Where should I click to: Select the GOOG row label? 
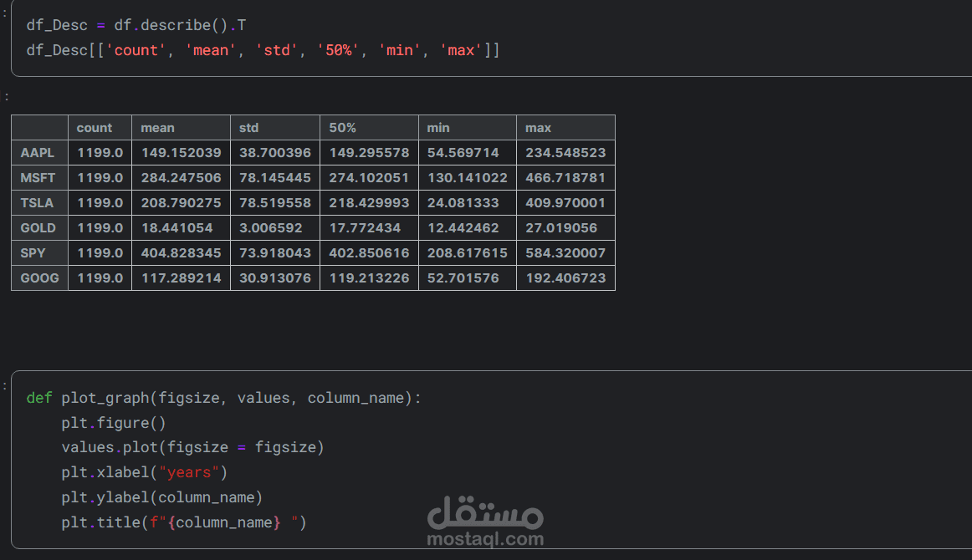click(39, 278)
